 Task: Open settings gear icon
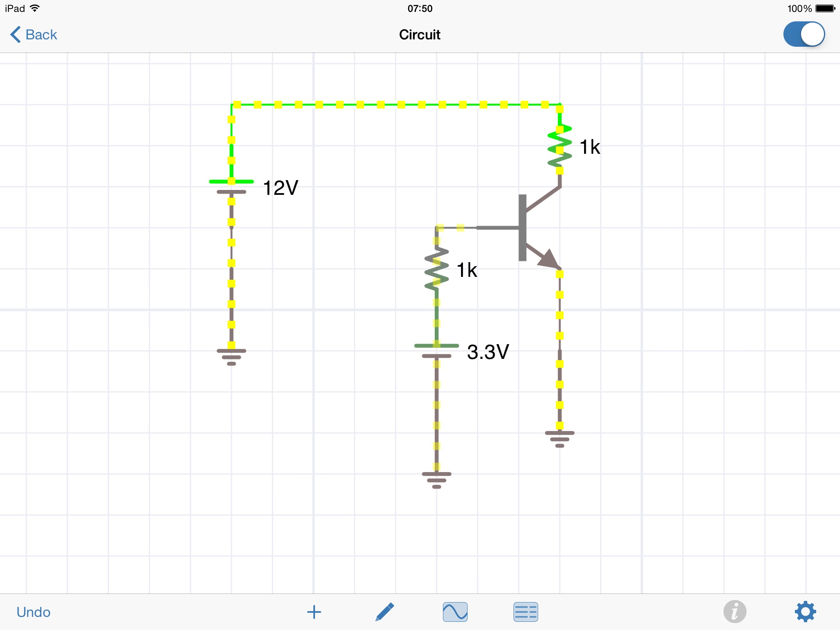point(805,612)
